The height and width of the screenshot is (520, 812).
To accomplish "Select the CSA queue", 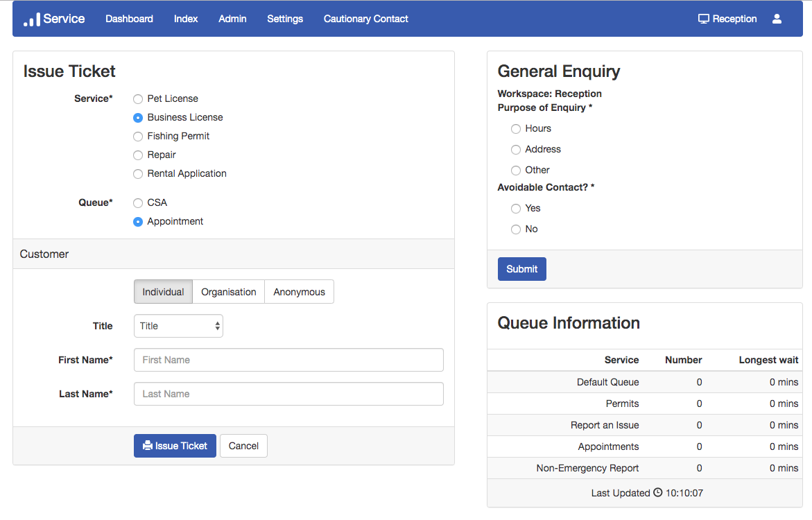I will pos(138,203).
